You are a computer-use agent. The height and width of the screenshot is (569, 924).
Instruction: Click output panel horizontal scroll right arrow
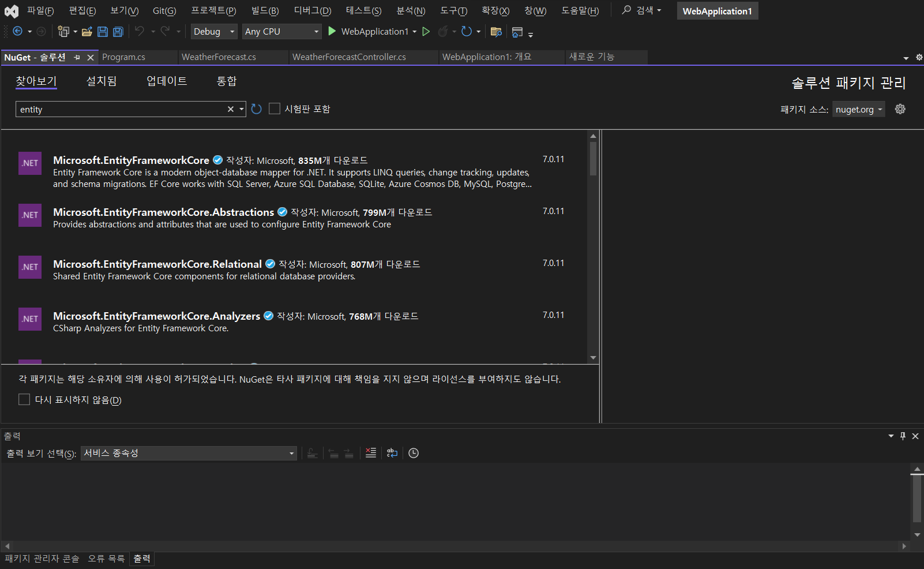pyautogui.click(x=904, y=546)
